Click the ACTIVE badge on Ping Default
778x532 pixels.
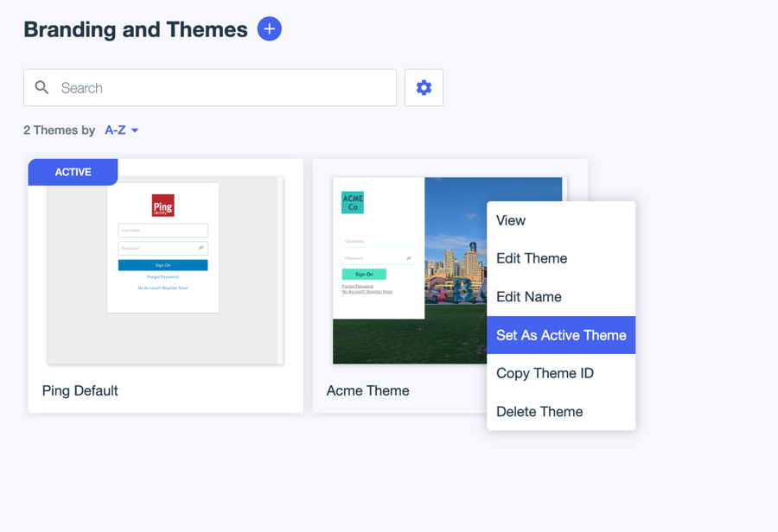(73, 172)
